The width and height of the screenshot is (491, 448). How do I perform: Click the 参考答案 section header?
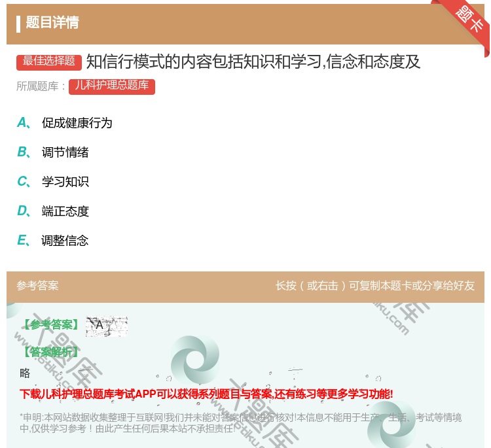(37, 286)
